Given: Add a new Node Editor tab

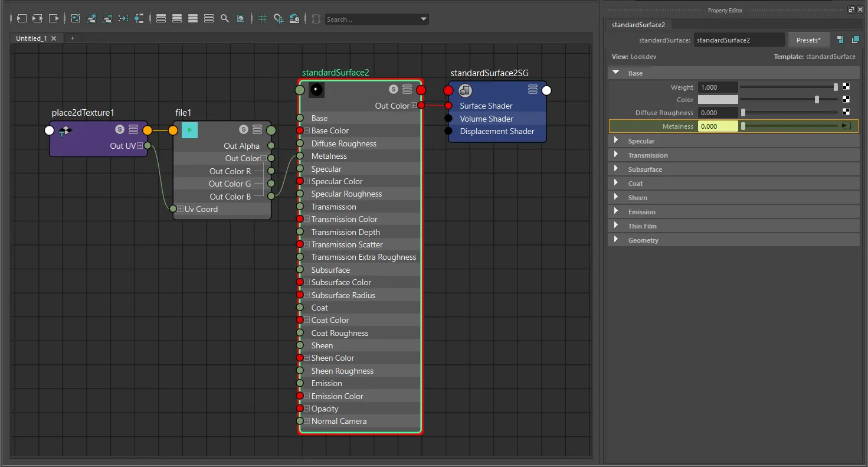Looking at the screenshot, I should pyautogui.click(x=73, y=38).
